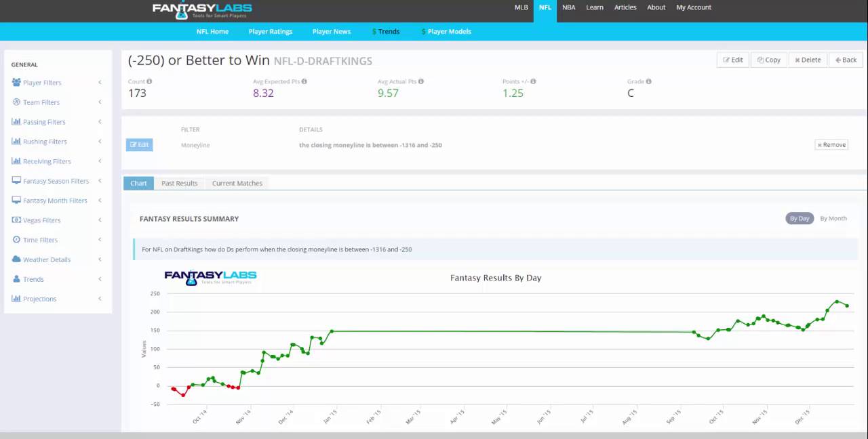Click the info icon beside Grade
Image resolution: width=868 pixels, height=439 pixels.
(649, 81)
